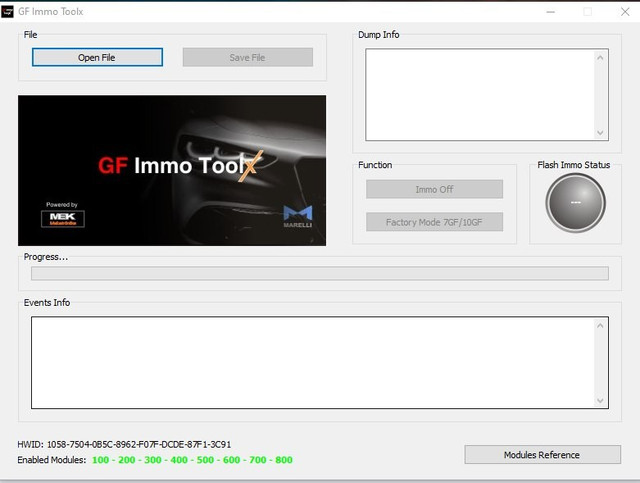Click the HWID serial number text
This screenshot has height=483, width=640.
point(139,444)
